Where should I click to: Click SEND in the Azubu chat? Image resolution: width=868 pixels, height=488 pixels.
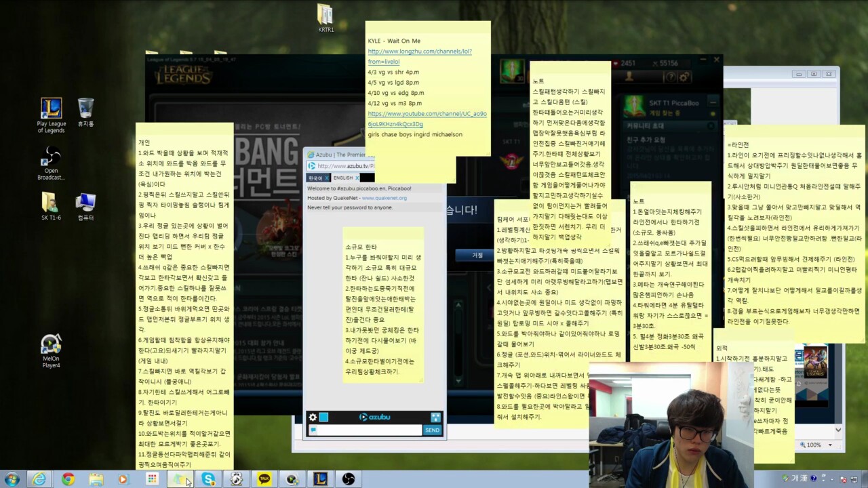(x=432, y=430)
